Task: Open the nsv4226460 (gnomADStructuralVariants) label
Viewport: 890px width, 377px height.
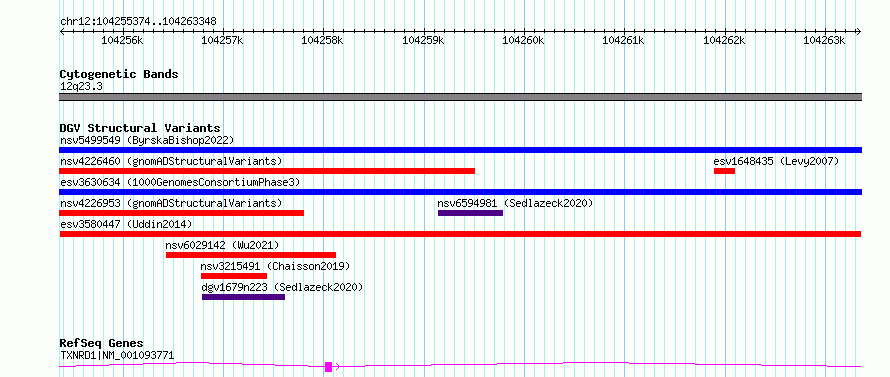Action: pyautogui.click(x=171, y=161)
